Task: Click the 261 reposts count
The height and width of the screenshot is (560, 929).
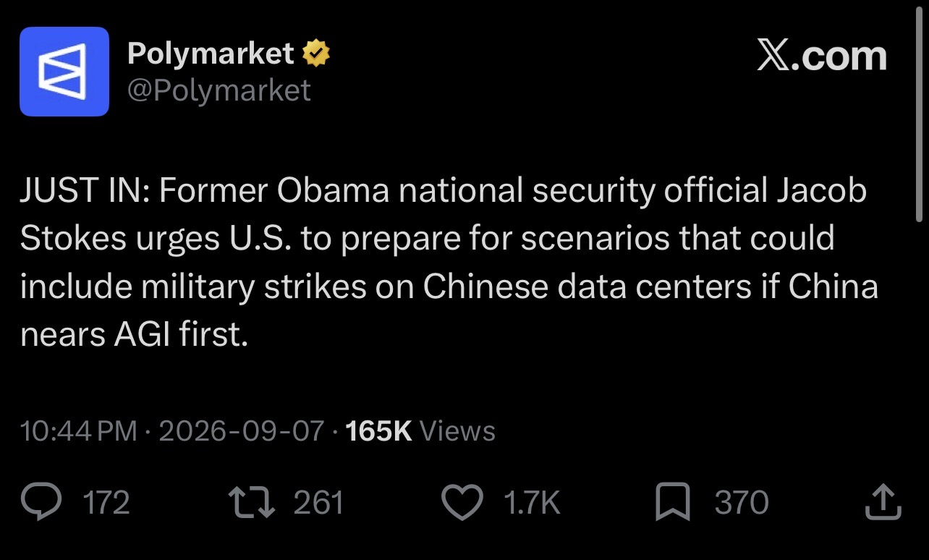Action: [x=318, y=503]
